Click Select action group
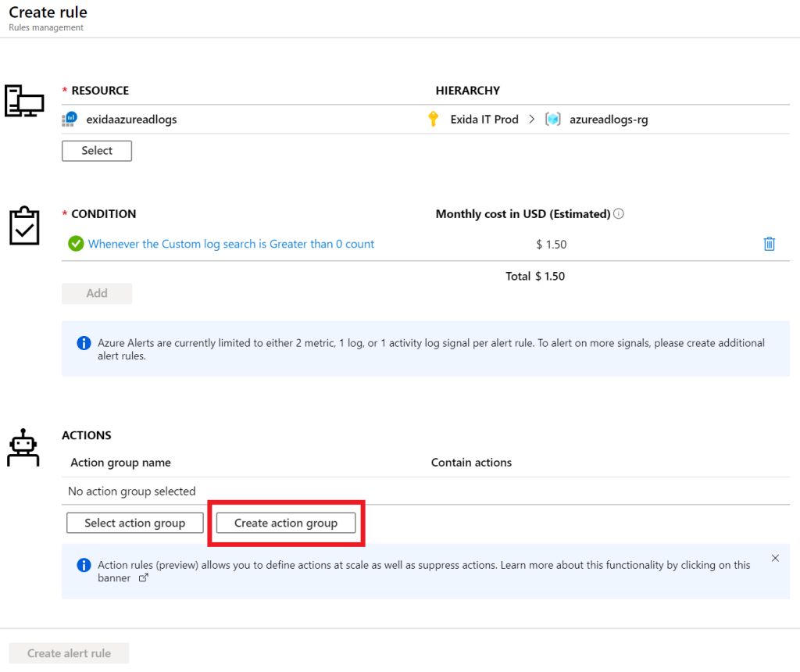 point(134,522)
